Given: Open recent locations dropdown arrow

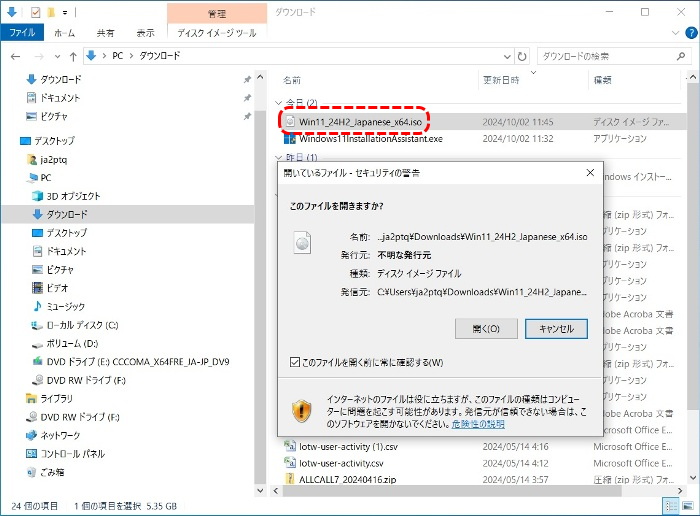Looking at the screenshot, I should tap(57, 56).
